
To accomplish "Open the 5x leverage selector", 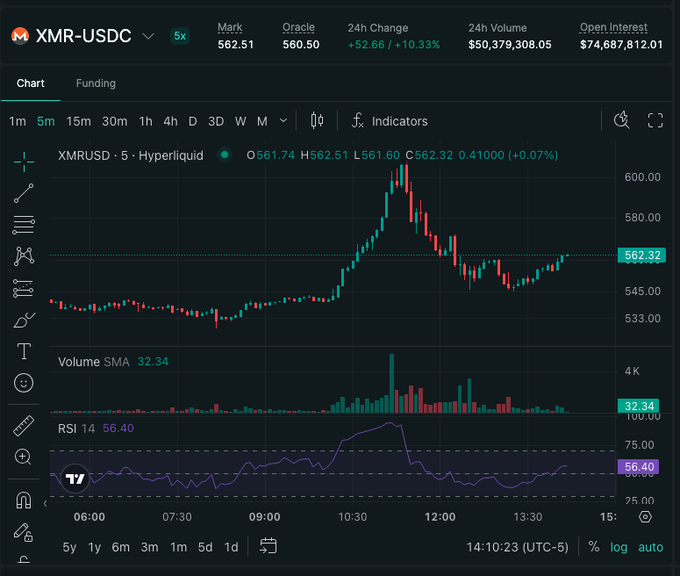I will (180, 36).
